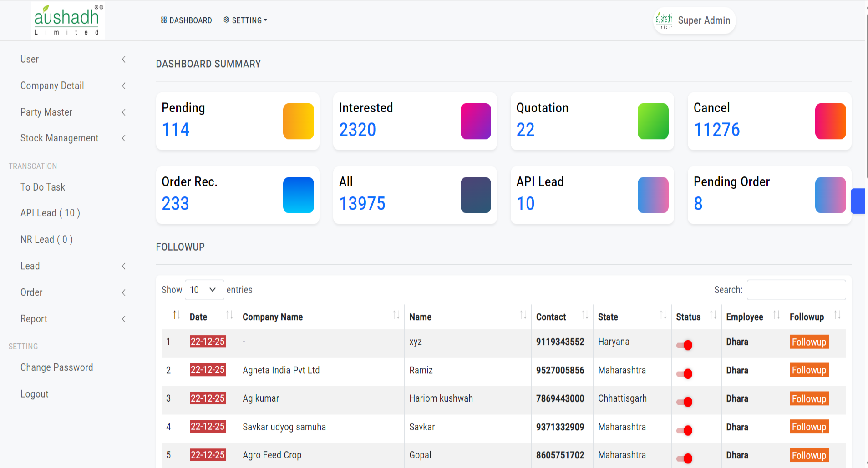Viewport: 868px width, 468px height.
Task: Toggle status switch for xyz row
Action: (x=684, y=345)
